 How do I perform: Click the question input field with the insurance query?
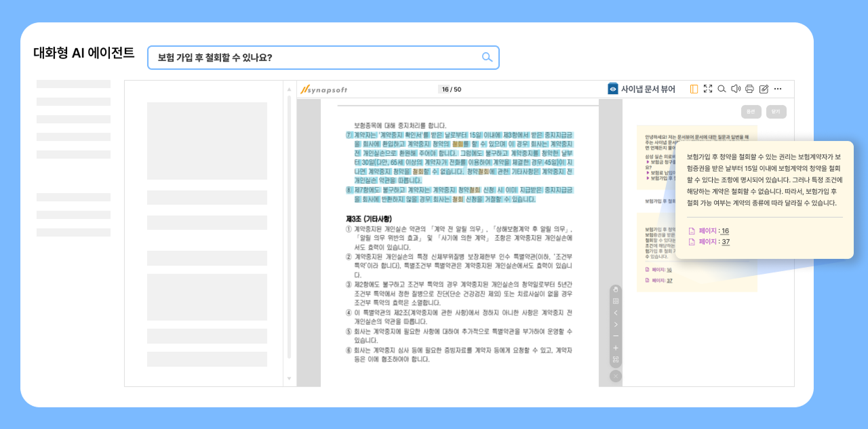(x=319, y=58)
